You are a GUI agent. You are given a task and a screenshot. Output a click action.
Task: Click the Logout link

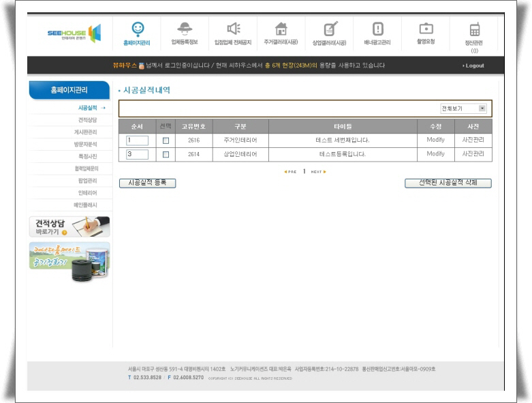pos(473,65)
